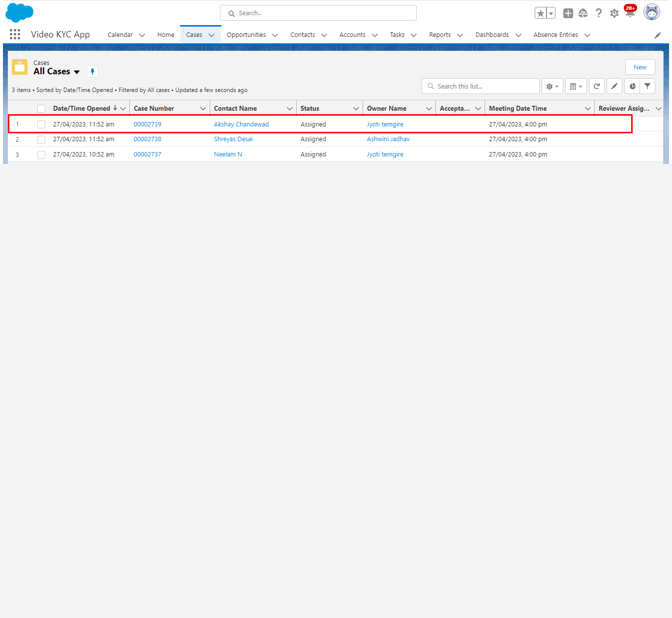Open the user profile avatar
672x618 pixels.
tap(652, 12)
